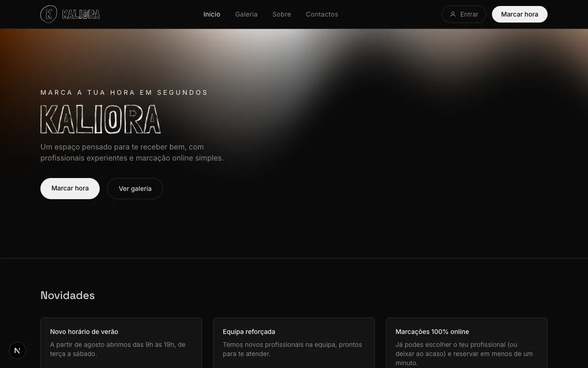Screen dimensions: 588x368
Task: Click the Entrar login button
Action: 464,14
